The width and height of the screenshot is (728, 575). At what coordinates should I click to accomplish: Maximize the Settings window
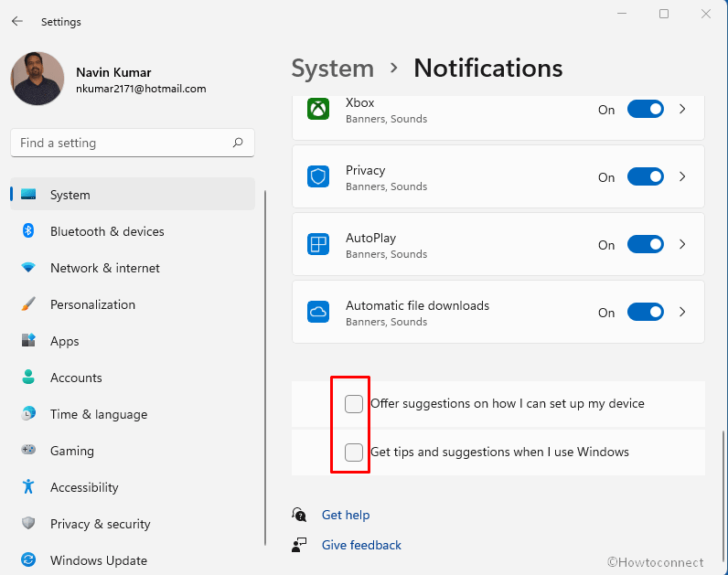point(664,14)
